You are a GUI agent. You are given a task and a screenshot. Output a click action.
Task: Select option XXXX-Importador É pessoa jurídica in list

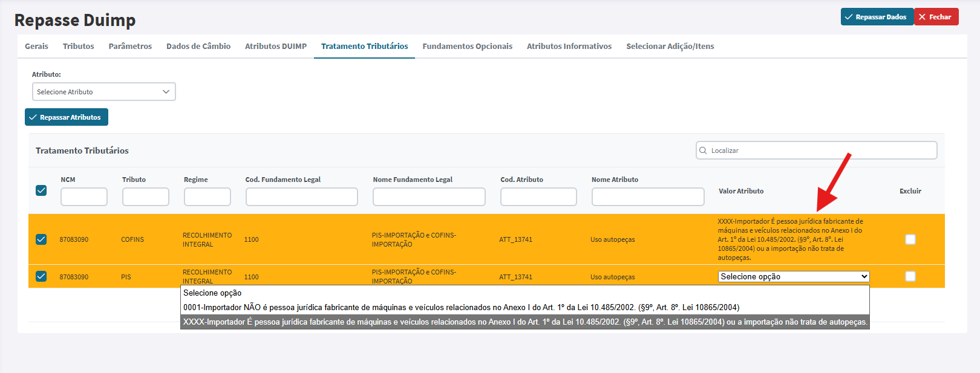click(524, 322)
